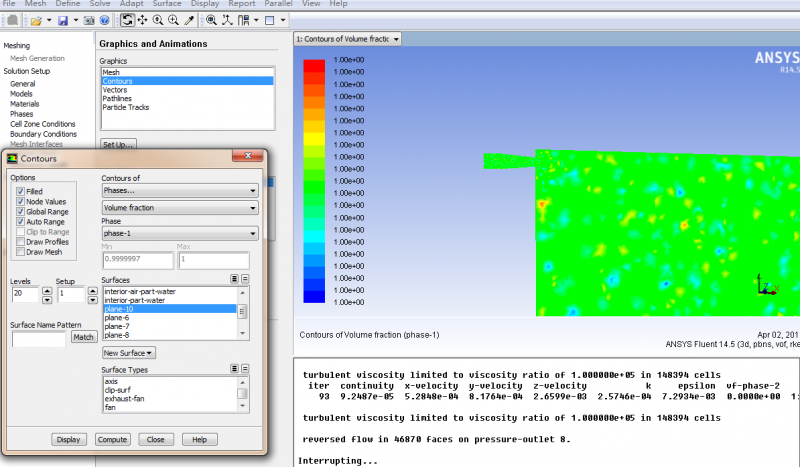800x467 pixels.
Task: Select the rotate view tool
Action: (127, 20)
